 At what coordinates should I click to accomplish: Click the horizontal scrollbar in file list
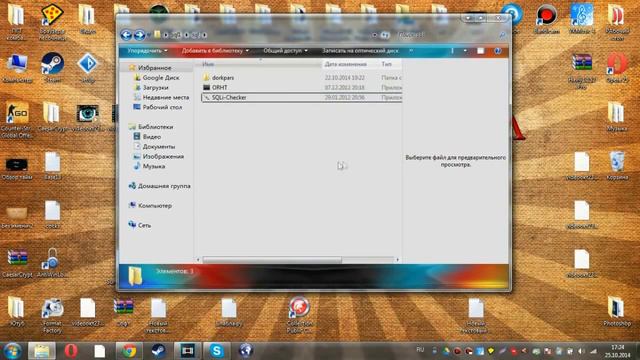coord(272,260)
